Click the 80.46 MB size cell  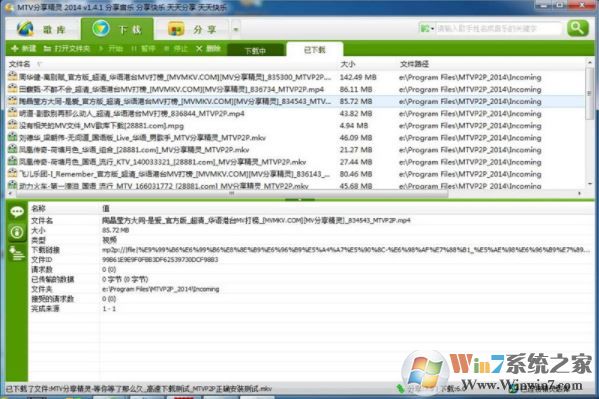click(x=356, y=174)
